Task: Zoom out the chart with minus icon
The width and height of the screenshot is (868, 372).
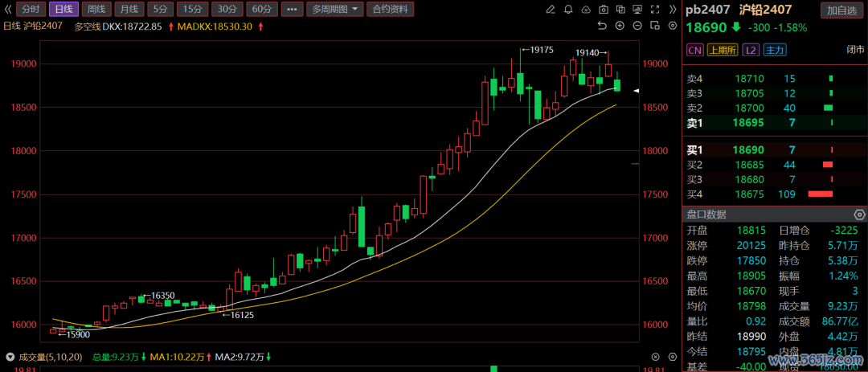Action: tap(638, 26)
